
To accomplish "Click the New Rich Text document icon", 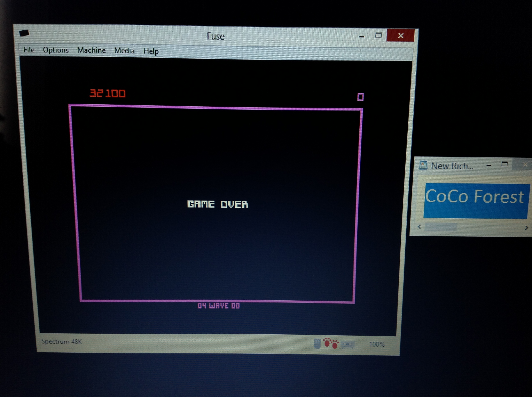I will [423, 165].
